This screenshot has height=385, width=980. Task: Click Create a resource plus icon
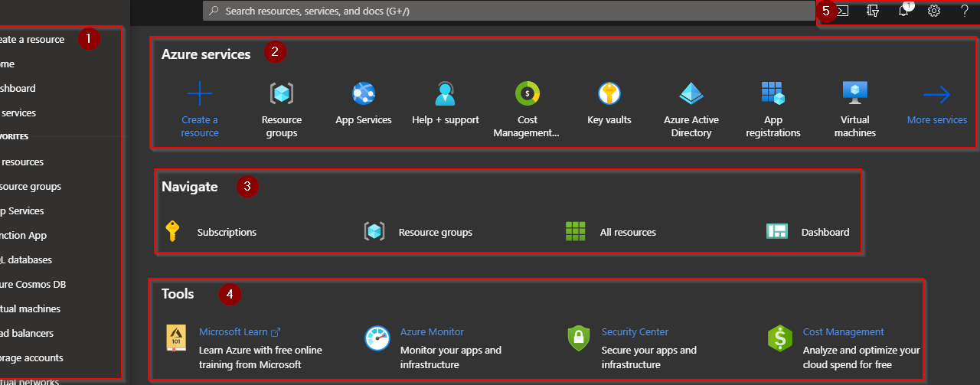[x=200, y=95]
